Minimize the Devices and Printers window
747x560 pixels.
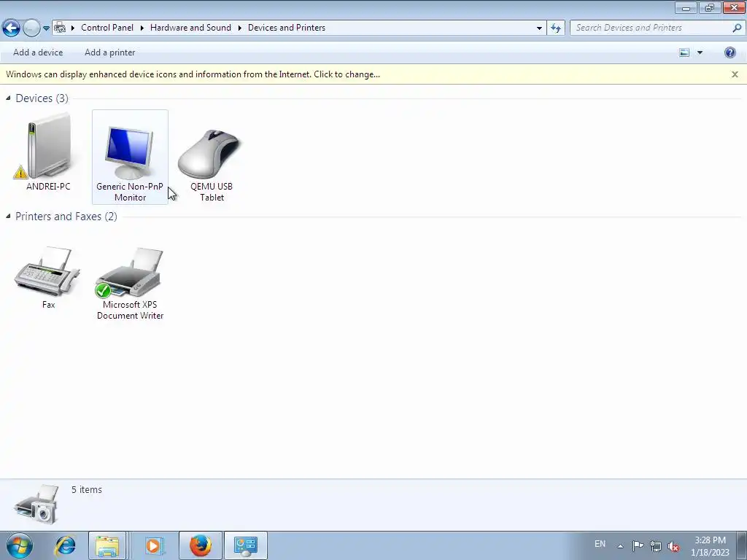point(686,7)
